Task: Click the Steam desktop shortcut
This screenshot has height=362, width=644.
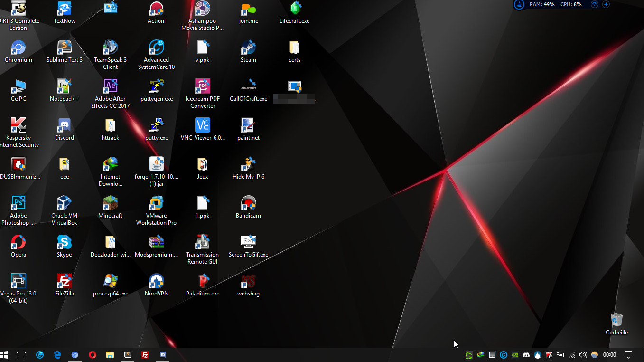Action: (x=248, y=48)
